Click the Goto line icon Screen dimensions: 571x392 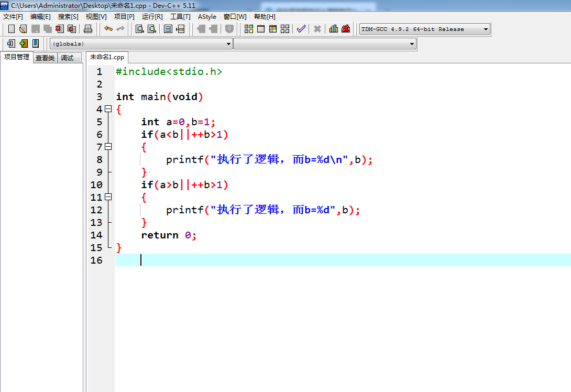[180, 29]
